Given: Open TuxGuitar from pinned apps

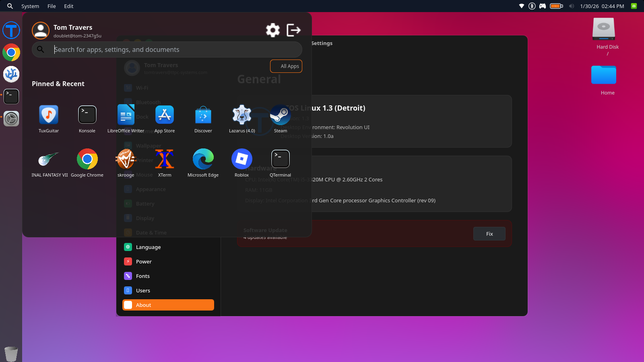Looking at the screenshot, I should point(49,115).
